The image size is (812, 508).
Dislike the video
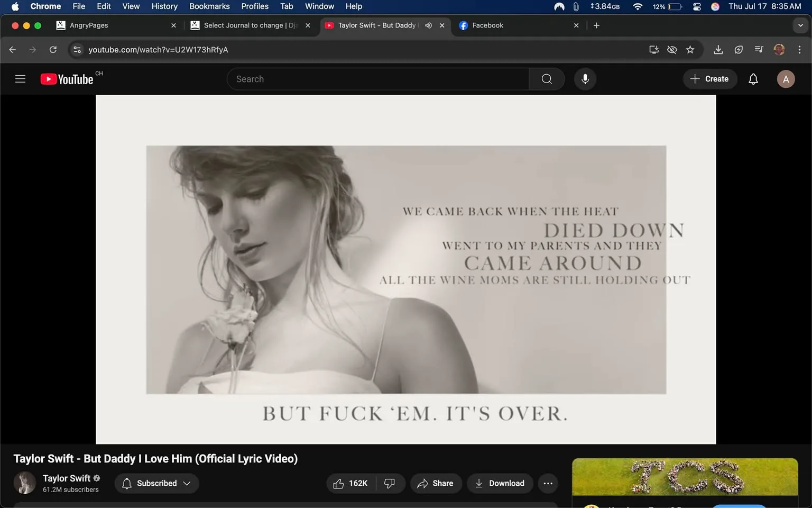[390, 483]
